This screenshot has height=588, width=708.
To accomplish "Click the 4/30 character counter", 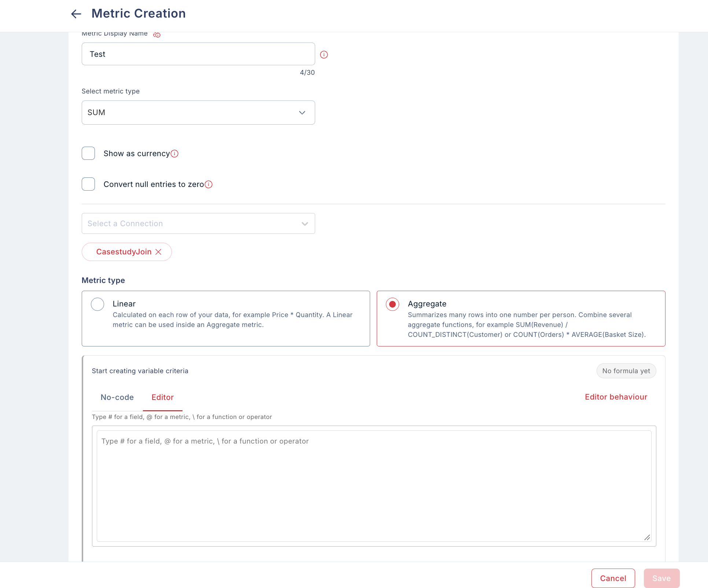I will (307, 73).
